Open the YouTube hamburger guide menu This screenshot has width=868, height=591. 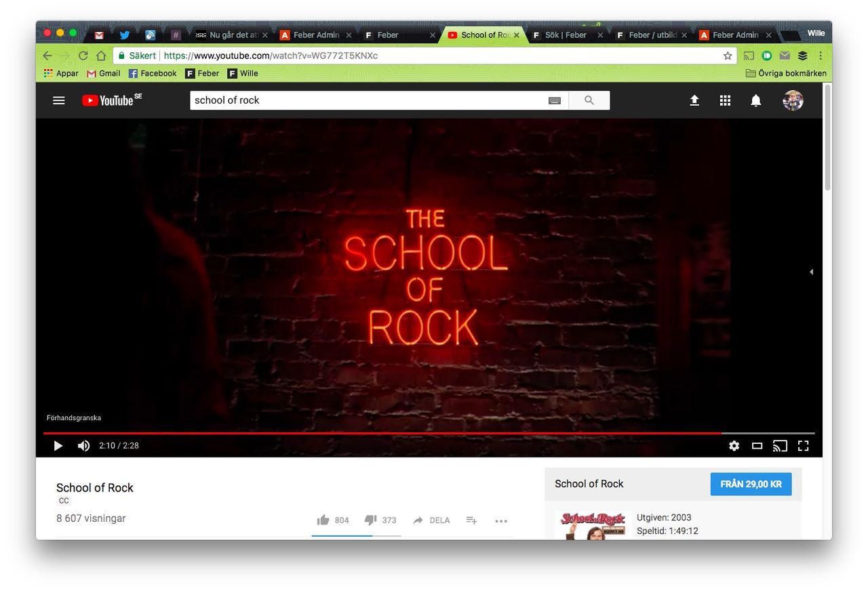(x=59, y=100)
